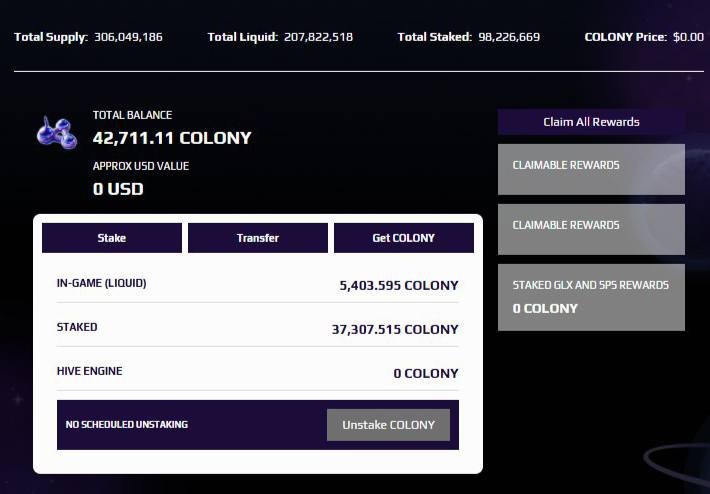Click the 37,307.515 COLONY staked amount

coord(395,329)
